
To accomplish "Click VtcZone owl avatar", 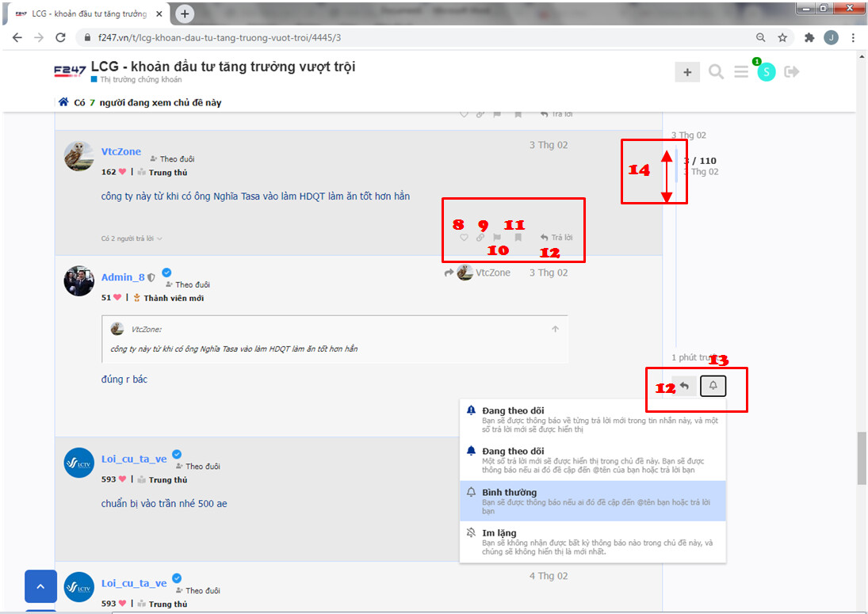I will tap(78, 155).
